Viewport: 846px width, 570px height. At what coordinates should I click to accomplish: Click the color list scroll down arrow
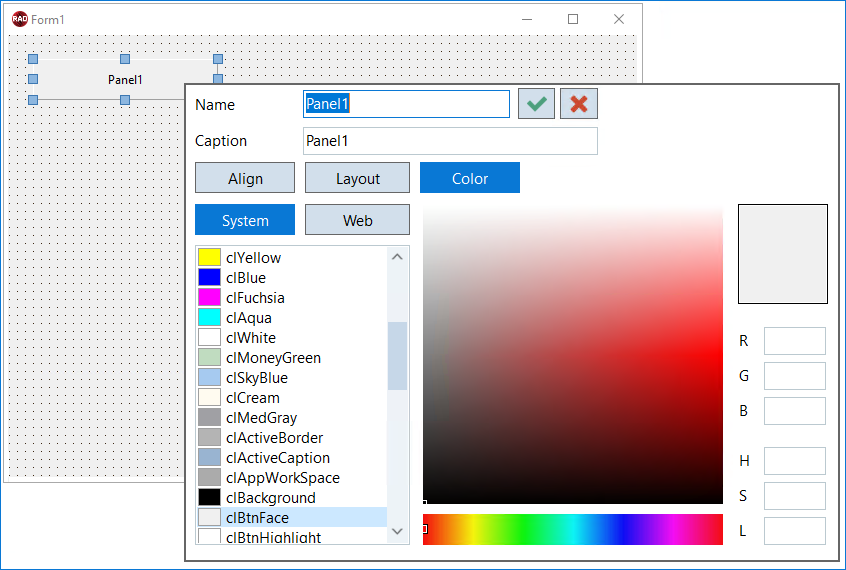pyautogui.click(x=397, y=532)
